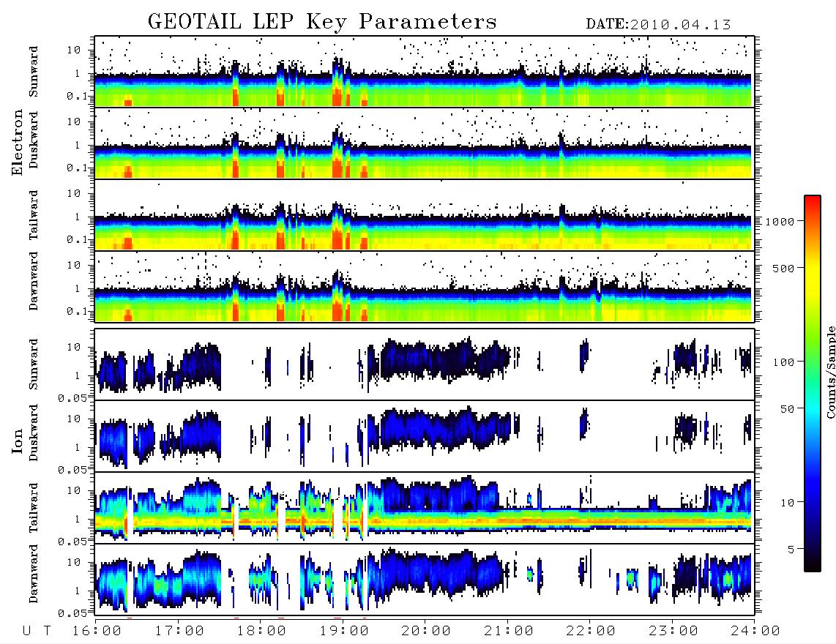This screenshot has width=836, height=644.
Task: Open the Ion Dawnward spectrogram panel
Action: point(425,580)
